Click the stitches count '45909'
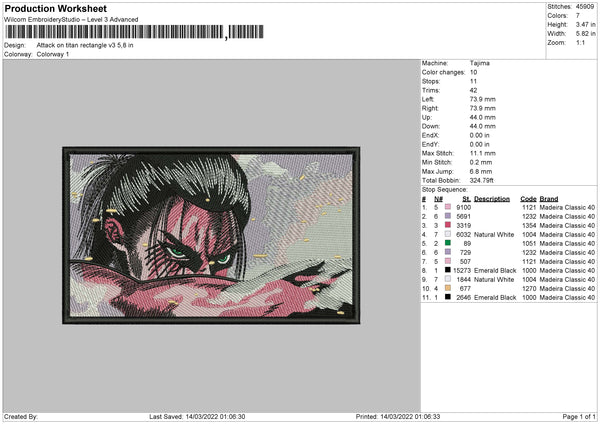This screenshot has width=600, height=424. [x=585, y=7]
